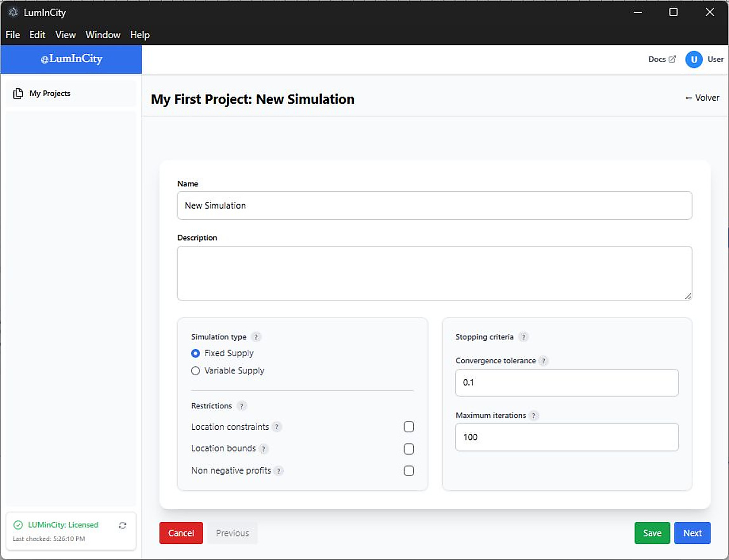Open the Window menu

click(103, 35)
